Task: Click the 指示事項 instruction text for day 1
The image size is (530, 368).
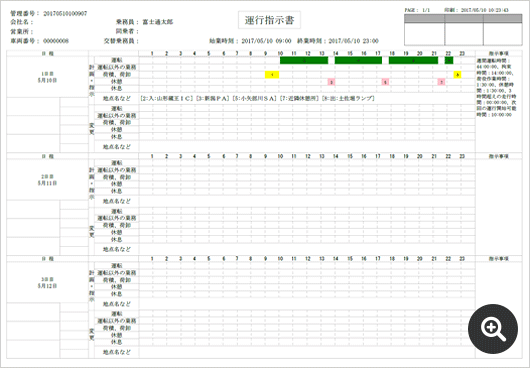Action: coord(496,87)
